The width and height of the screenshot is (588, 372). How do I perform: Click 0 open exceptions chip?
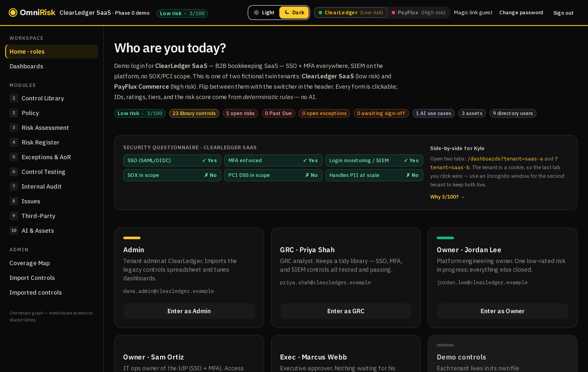[324, 113]
